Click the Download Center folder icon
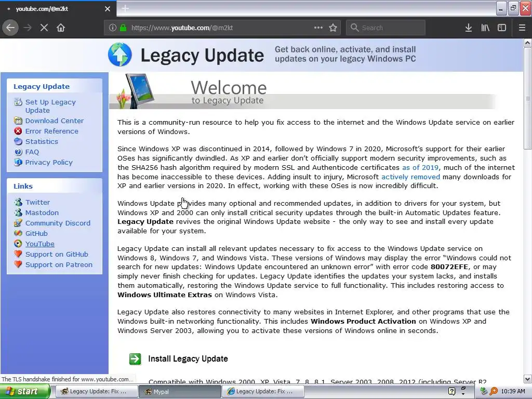Image resolution: width=532 pixels, height=399 pixels. tap(18, 121)
